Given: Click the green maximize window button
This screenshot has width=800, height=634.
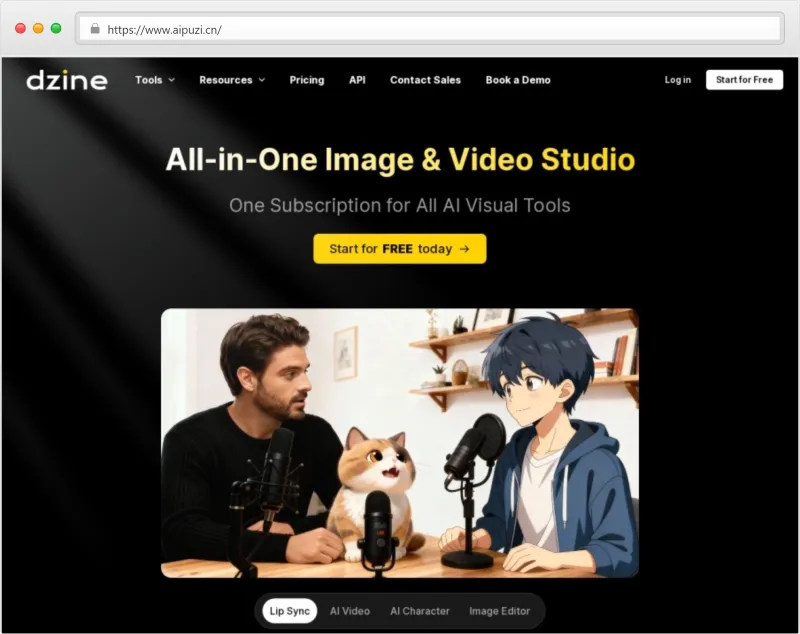Looking at the screenshot, I should (x=56, y=28).
